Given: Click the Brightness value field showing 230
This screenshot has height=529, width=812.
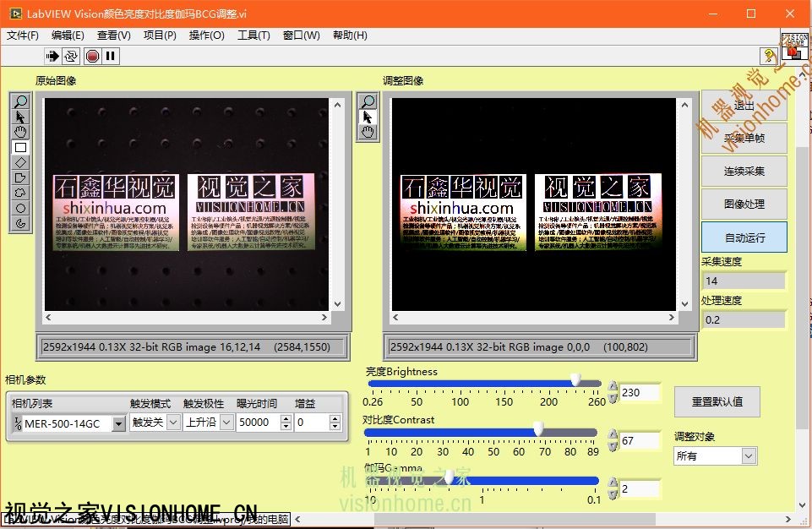Looking at the screenshot, I should point(640,392).
